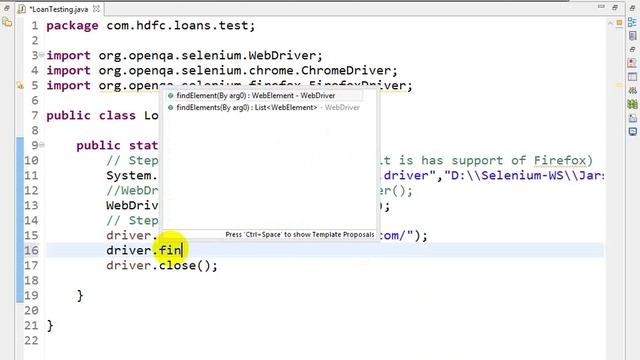Click line number 1 in the gutter
The image size is (640, 360).
[35, 25]
